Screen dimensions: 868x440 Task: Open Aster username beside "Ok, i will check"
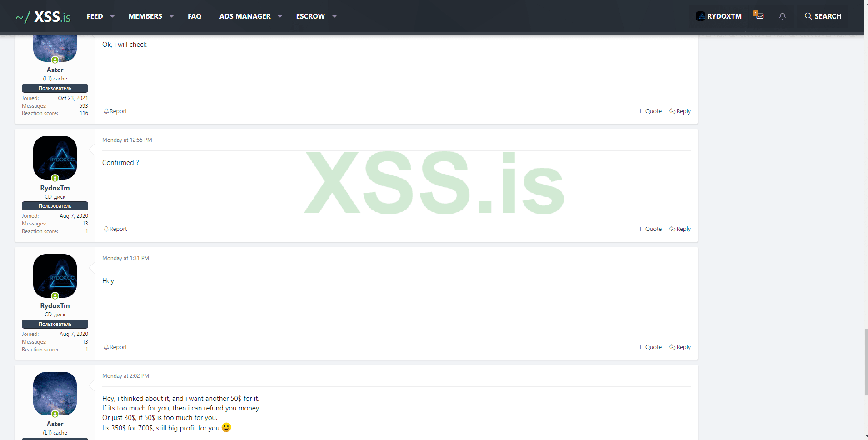coord(55,70)
